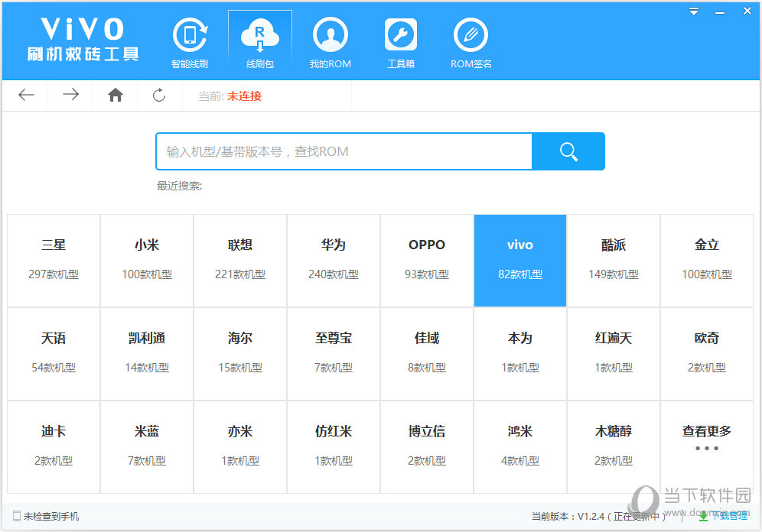Click the magnifier search button

[568, 151]
